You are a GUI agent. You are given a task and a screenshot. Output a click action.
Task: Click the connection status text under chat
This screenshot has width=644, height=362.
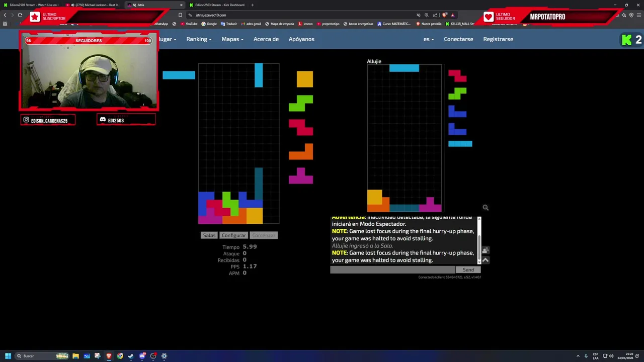[449, 278]
